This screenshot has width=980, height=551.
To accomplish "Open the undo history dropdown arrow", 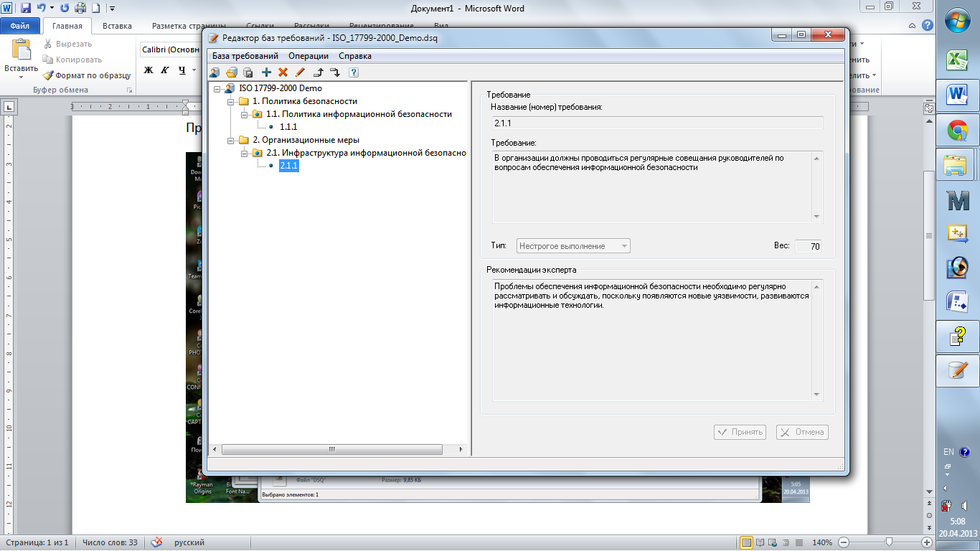I will click(52, 9).
